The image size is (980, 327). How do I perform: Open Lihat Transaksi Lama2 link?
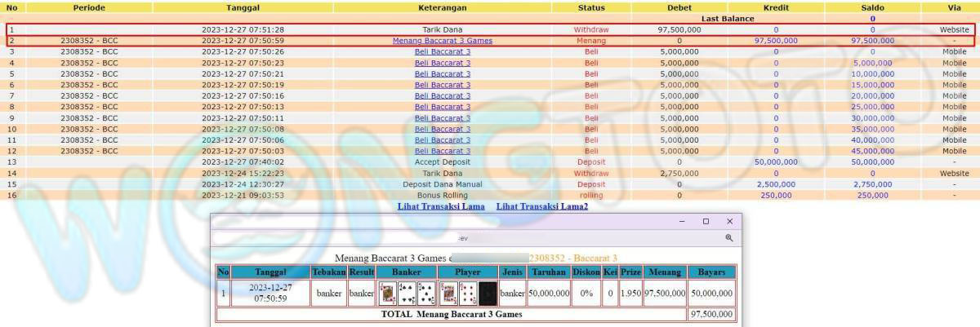coord(541,206)
